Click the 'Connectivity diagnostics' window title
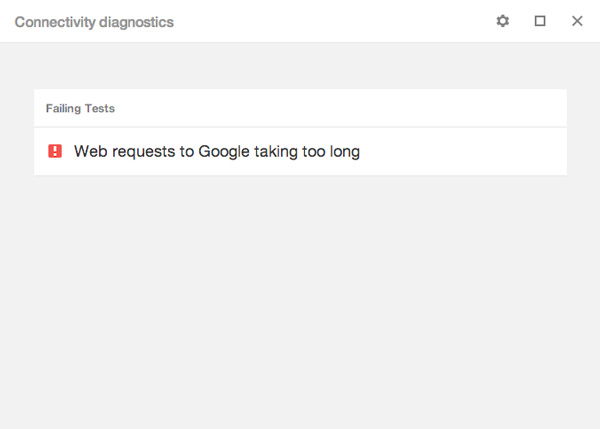 point(94,22)
